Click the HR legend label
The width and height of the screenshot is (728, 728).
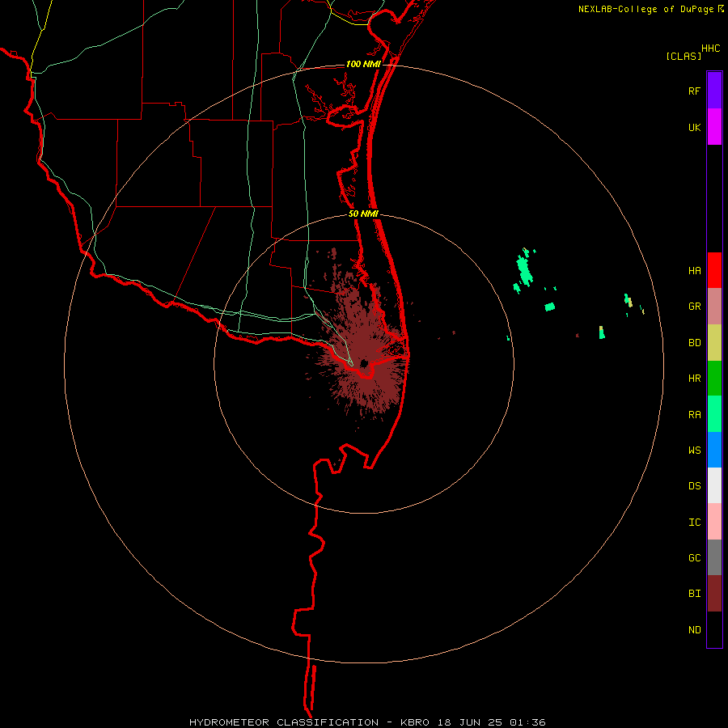(x=694, y=379)
